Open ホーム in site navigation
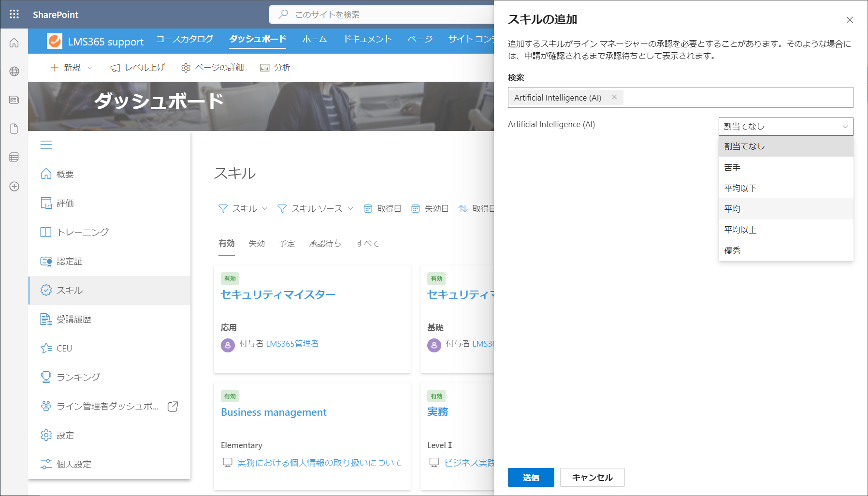Viewport: 868px width, 496px height. click(x=315, y=39)
